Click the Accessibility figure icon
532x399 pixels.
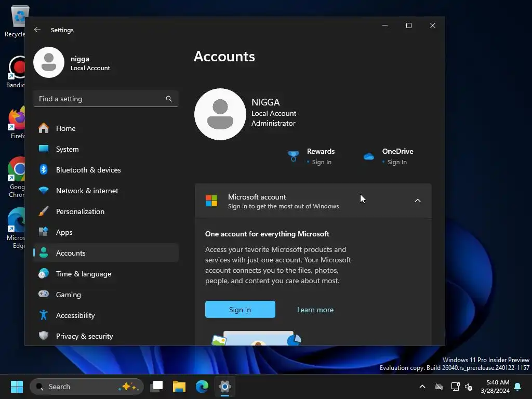(x=44, y=315)
